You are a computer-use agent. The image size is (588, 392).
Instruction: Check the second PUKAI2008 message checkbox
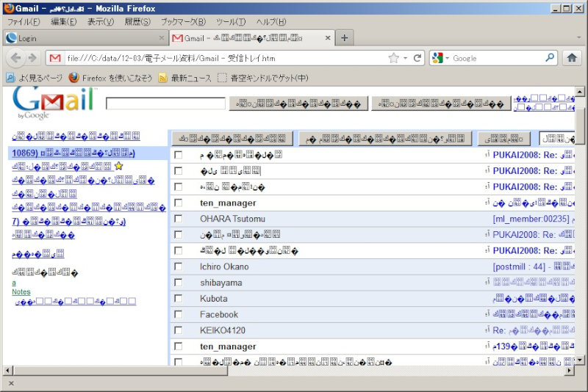tap(179, 171)
